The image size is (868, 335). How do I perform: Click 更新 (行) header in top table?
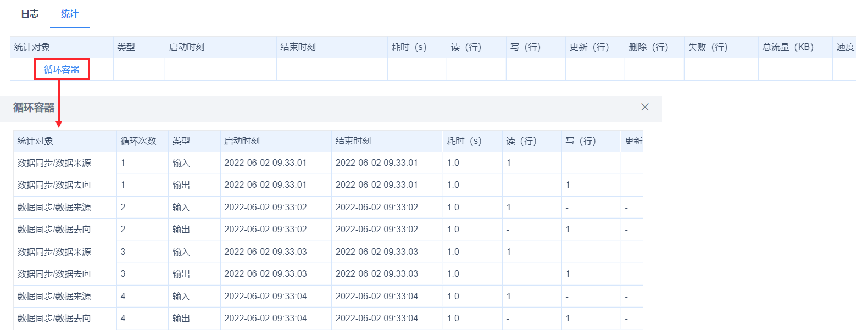(589, 47)
